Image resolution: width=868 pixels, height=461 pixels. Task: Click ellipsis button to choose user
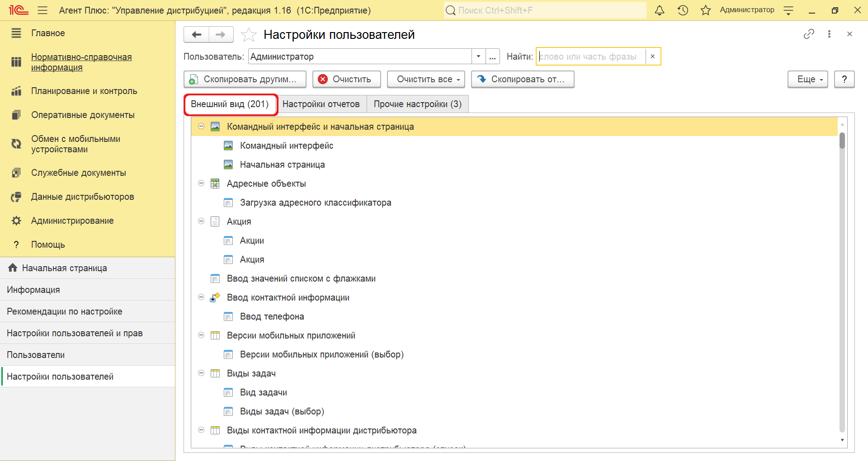point(493,56)
